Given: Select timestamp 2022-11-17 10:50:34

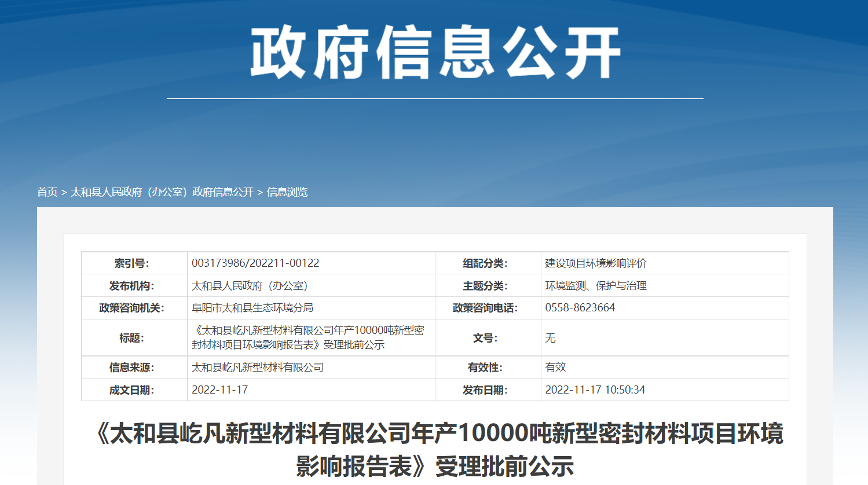Looking at the screenshot, I should 595,390.
